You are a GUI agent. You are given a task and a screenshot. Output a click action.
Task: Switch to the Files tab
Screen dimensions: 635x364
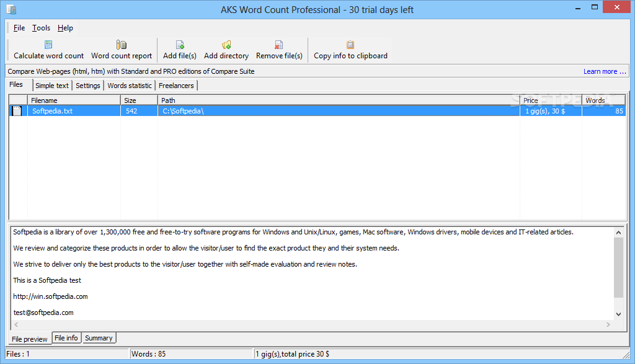pos(16,84)
